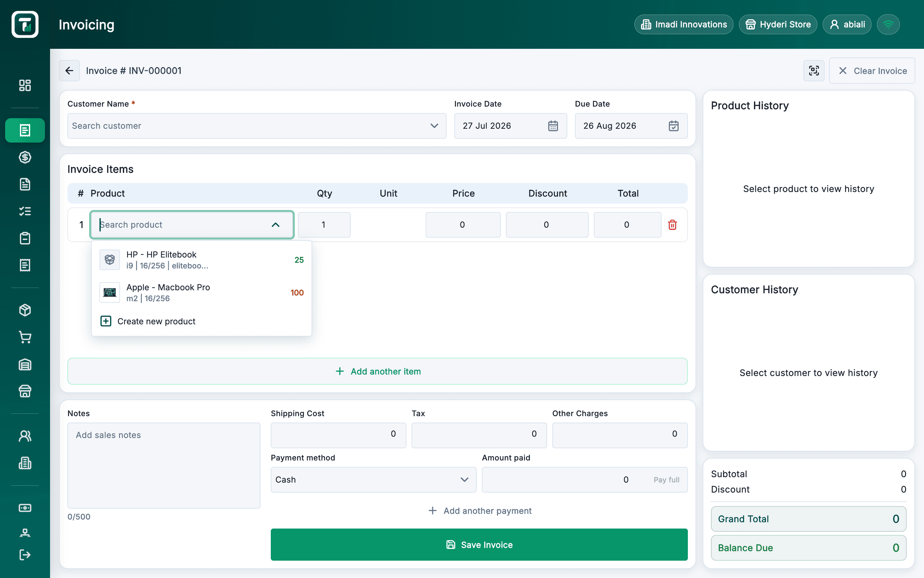Open the clipboard icon in sidebar

(25, 238)
